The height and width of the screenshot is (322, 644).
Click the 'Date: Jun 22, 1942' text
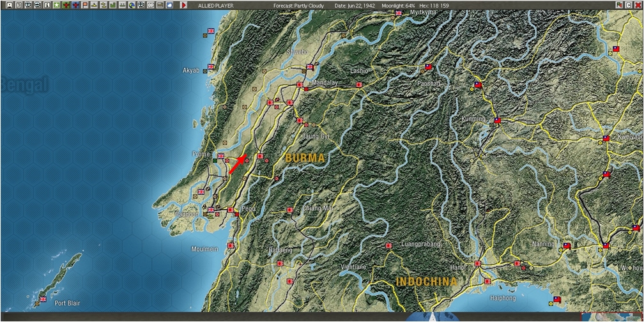pyautogui.click(x=355, y=6)
